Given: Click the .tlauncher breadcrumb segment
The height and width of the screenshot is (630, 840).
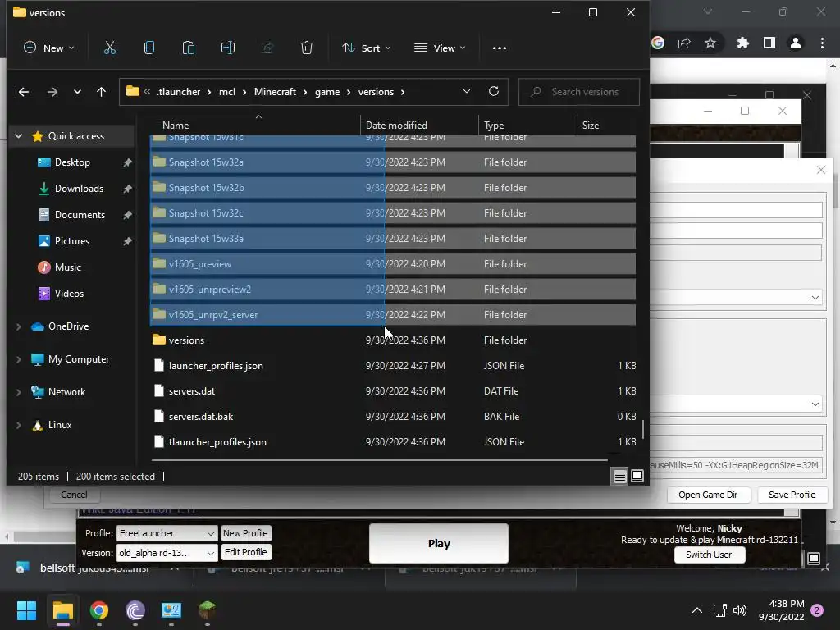Looking at the screenshot, I should coord(178,92).
